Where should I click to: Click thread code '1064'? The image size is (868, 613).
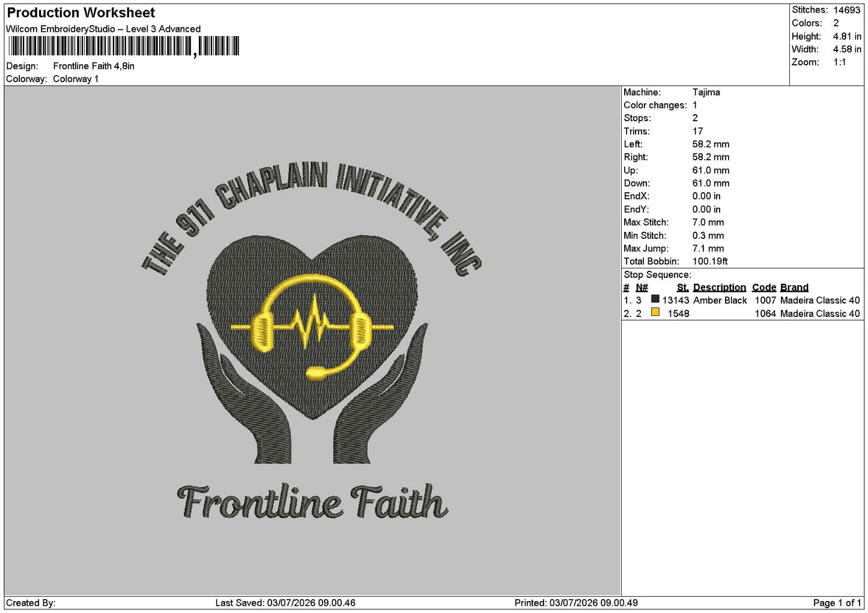(765, 313)
